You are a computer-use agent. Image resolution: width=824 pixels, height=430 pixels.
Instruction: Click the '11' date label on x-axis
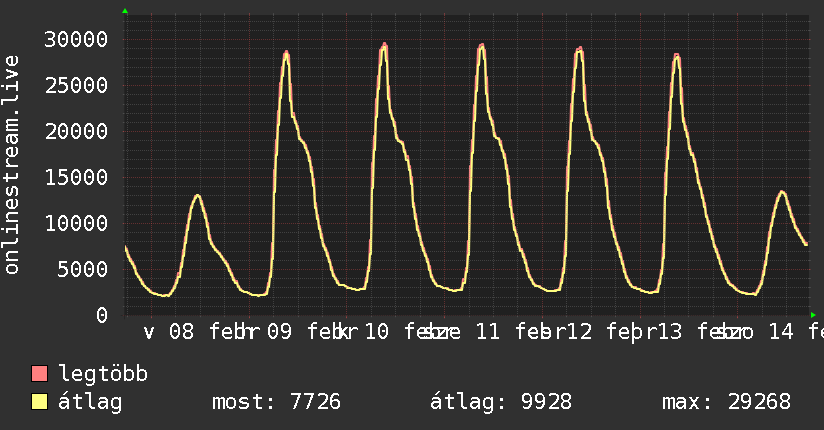pos(488,332)
